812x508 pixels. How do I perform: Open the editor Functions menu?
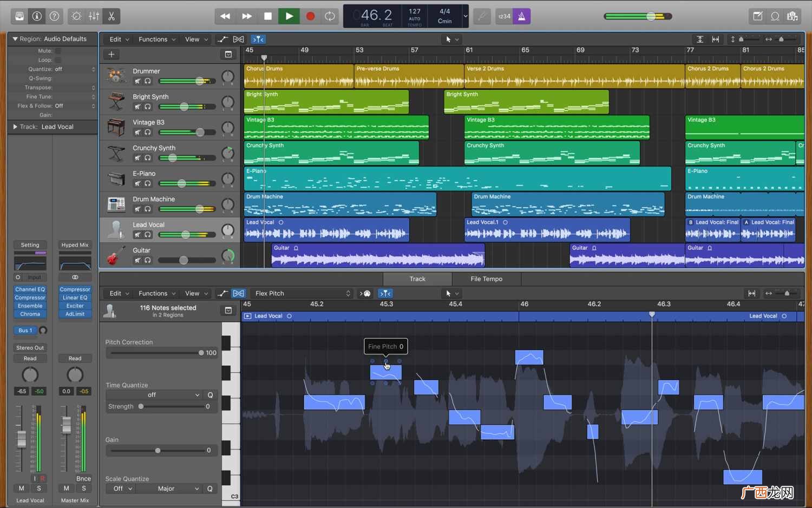(157, 293)
